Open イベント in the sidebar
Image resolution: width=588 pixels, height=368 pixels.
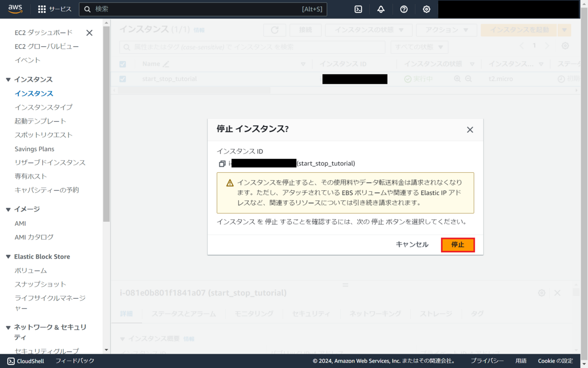pyautogui.click(x=27, y=60)
